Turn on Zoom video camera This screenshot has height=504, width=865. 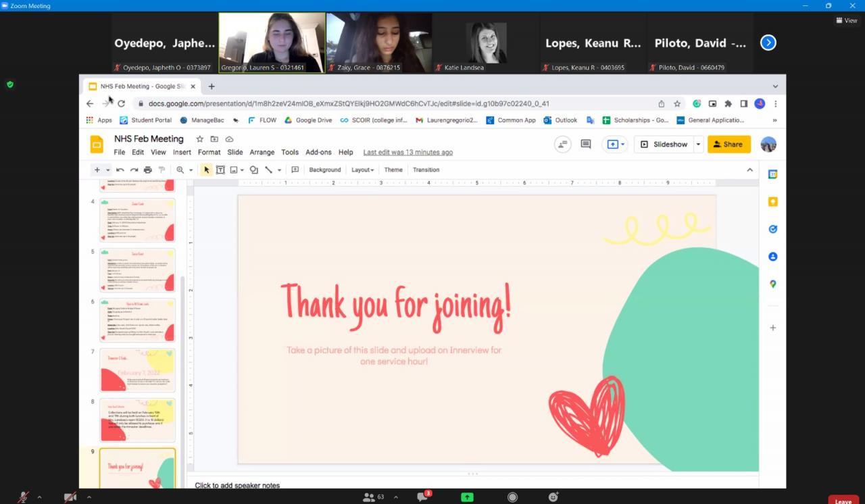coord(70,497)
